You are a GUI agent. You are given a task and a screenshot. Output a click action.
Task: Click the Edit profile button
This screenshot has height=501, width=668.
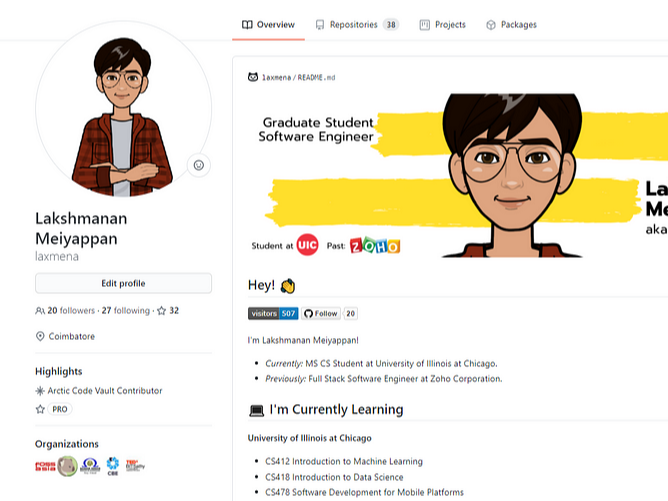click(123, 283)
